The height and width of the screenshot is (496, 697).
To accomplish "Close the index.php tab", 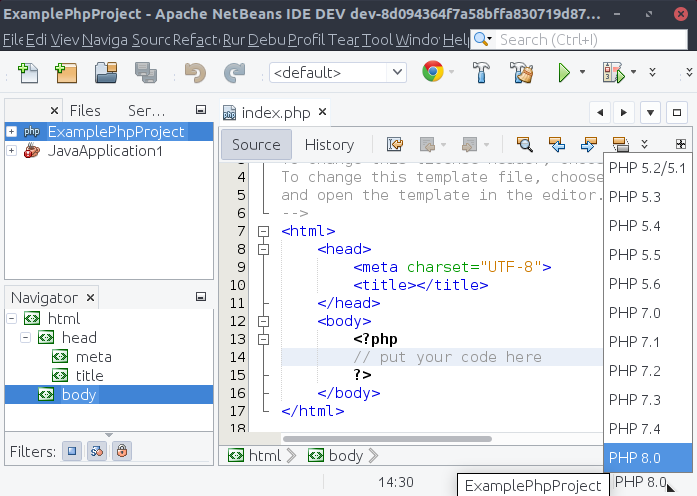I will point(323,112).
